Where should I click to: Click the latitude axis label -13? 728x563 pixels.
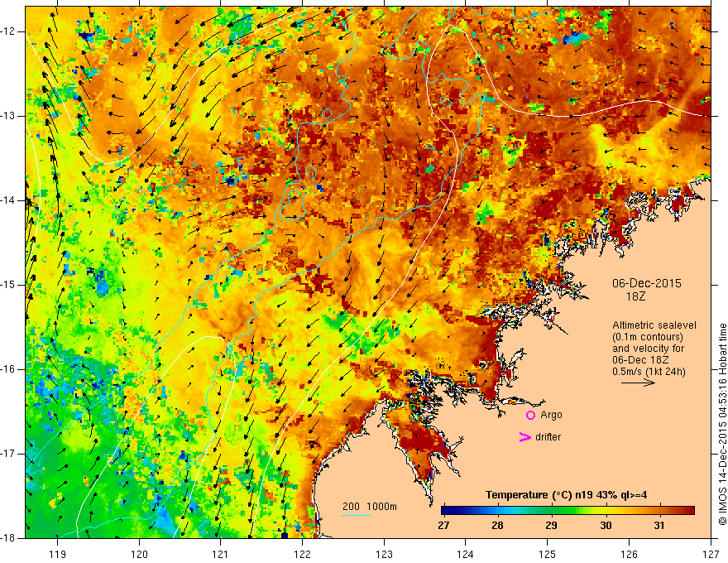click(8, 116)
